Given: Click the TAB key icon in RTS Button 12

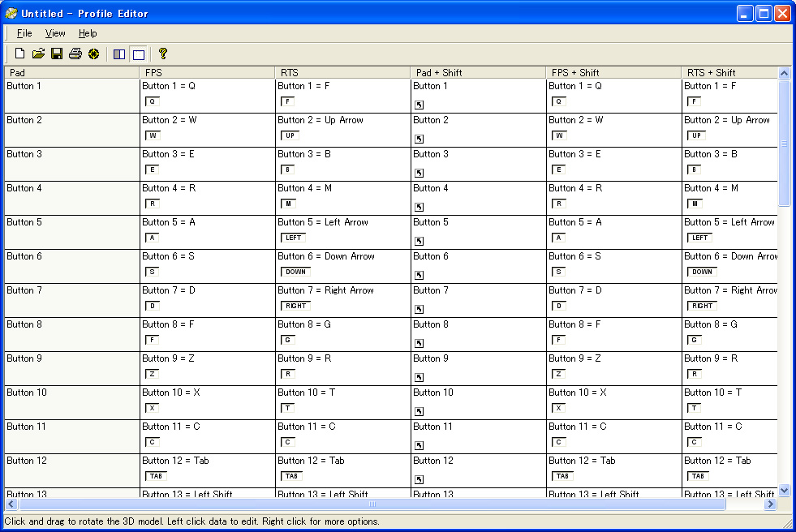Looking at the screenshot, I should point(292,476).
